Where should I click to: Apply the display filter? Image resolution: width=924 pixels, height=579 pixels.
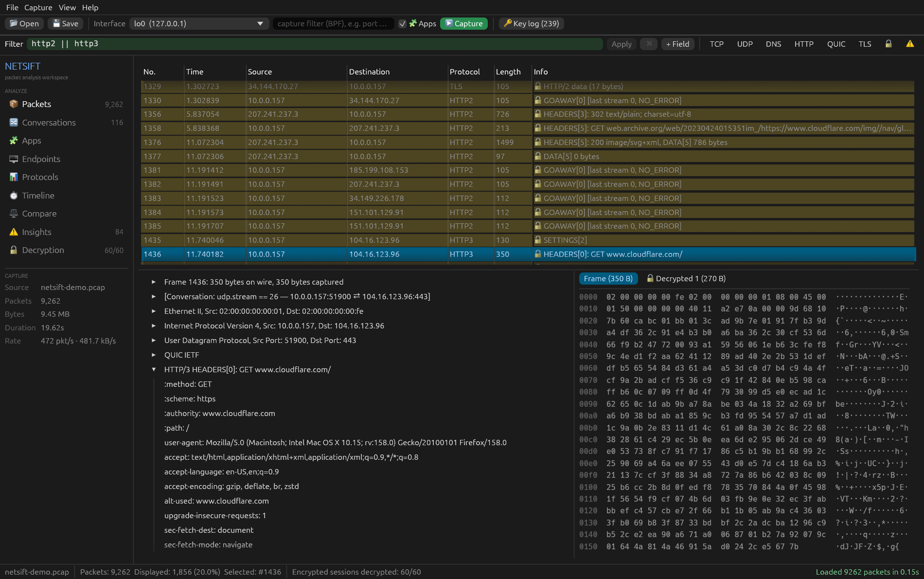(622, 44)
